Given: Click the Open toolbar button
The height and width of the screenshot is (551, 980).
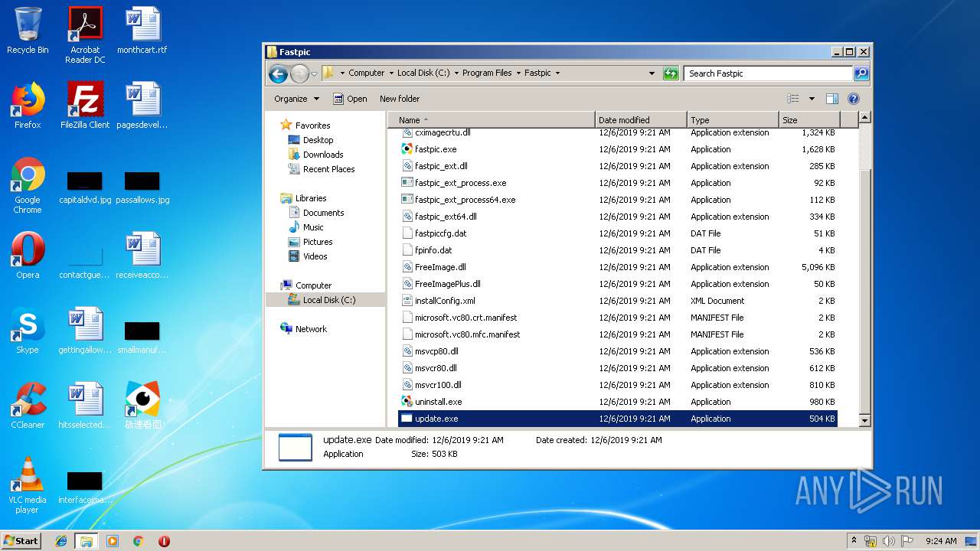Looking at the screenshot, I should tap(350, 99).
